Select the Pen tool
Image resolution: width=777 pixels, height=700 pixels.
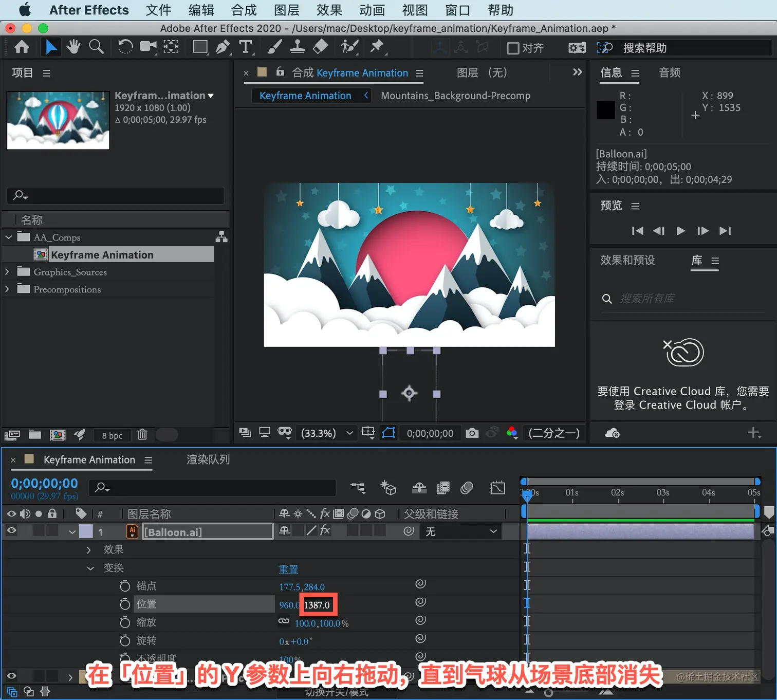(223, 47)
